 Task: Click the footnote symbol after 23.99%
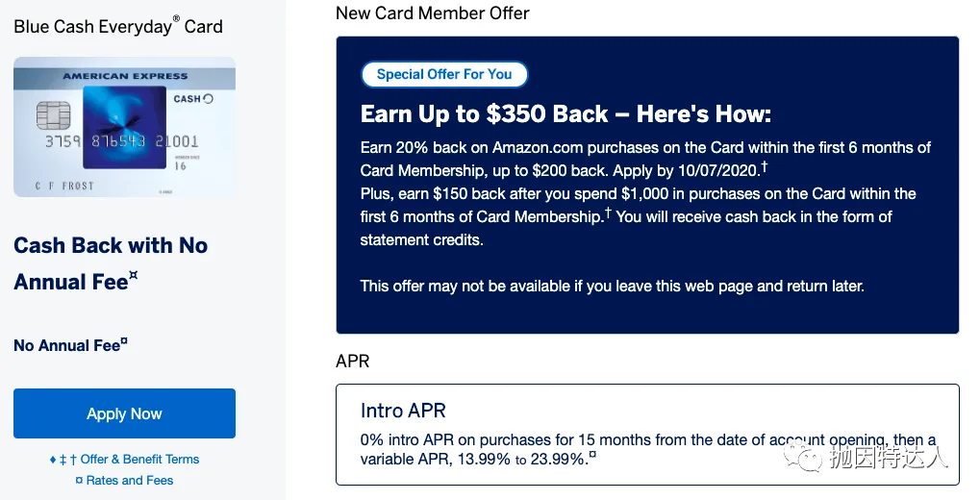pos(592,455)
